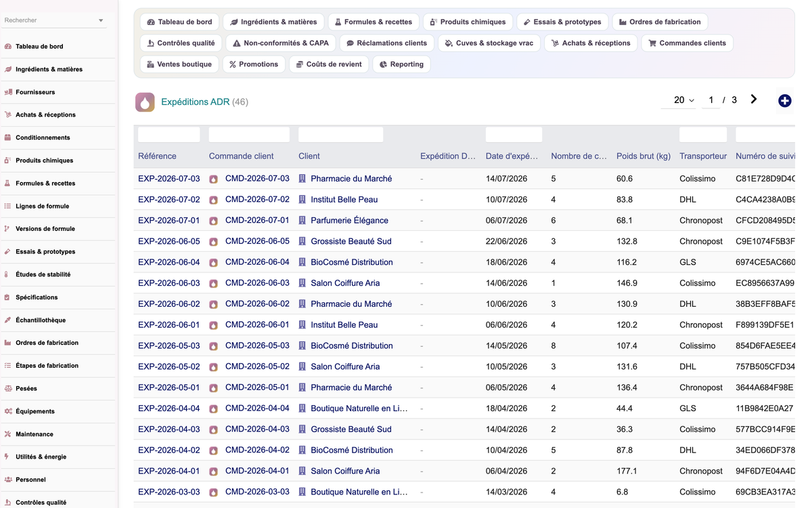Click the Spécifications sidebar clipboard icon
This screenshot has height=508, width=812.
(8, 297)
